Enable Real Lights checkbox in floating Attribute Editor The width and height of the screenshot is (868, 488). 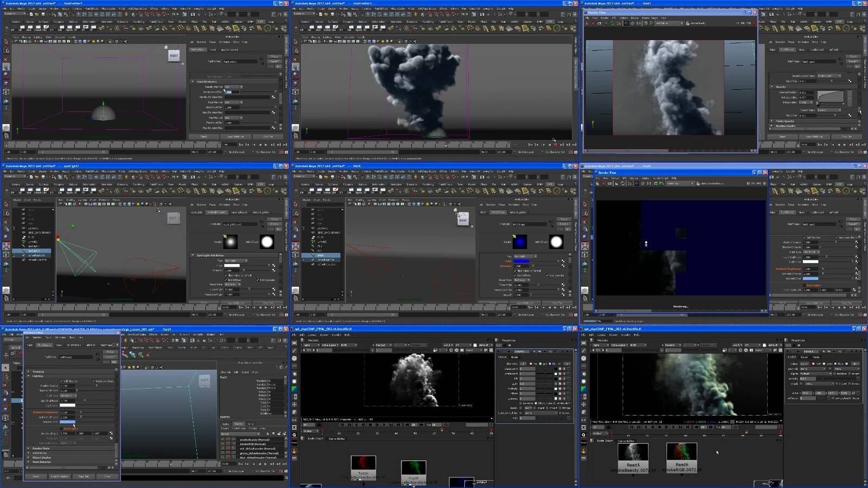[x=61, y=428]
